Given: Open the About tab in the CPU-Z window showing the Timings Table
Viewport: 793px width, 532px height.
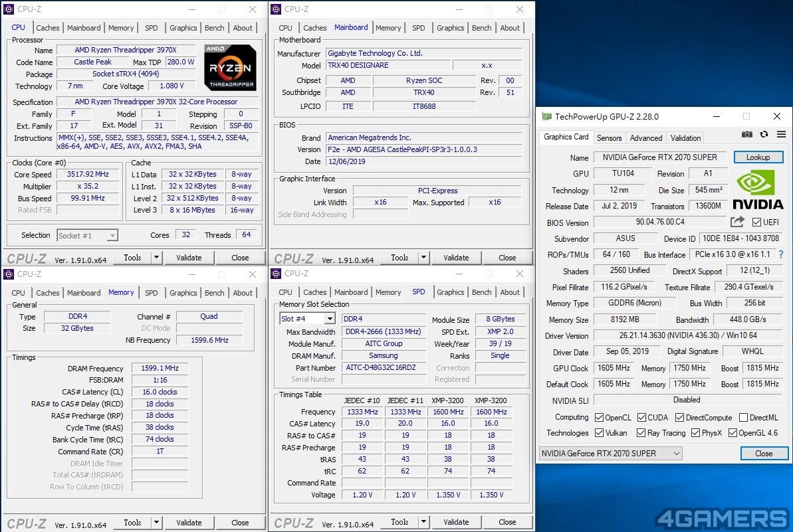Looking at the screenshot, I should [510, 292].
